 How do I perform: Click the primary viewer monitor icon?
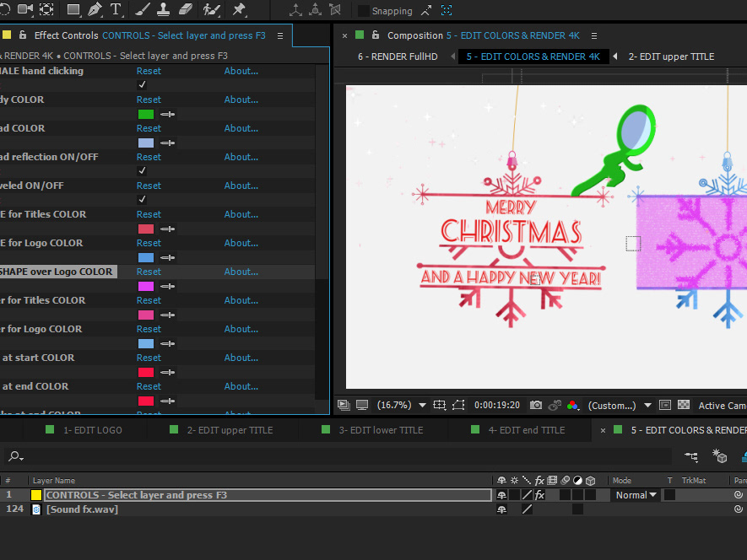(362, 405)
